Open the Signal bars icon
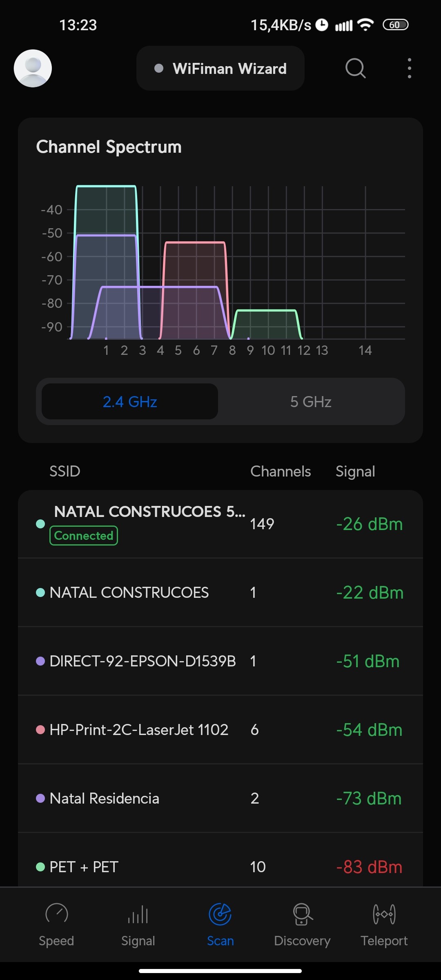The image size is (441, 980). tap(138, 914)
